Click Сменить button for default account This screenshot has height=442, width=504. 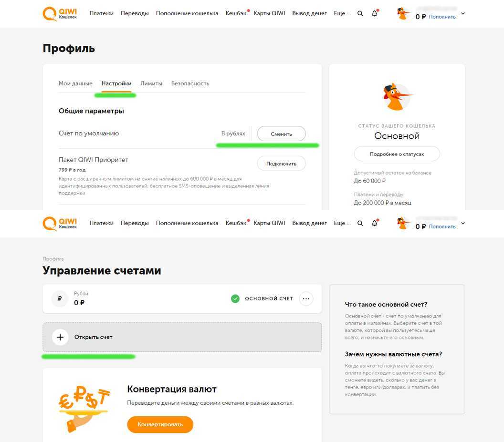point(281,134)
